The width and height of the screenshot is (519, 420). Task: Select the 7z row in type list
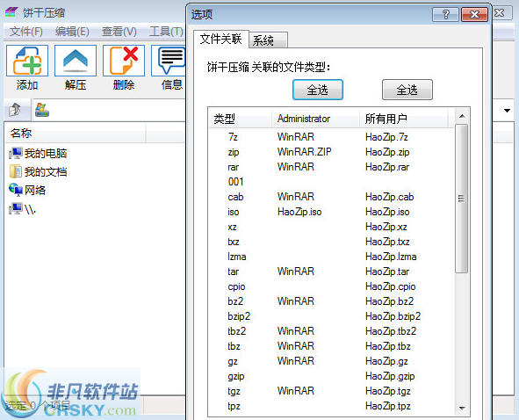[332, 137]
